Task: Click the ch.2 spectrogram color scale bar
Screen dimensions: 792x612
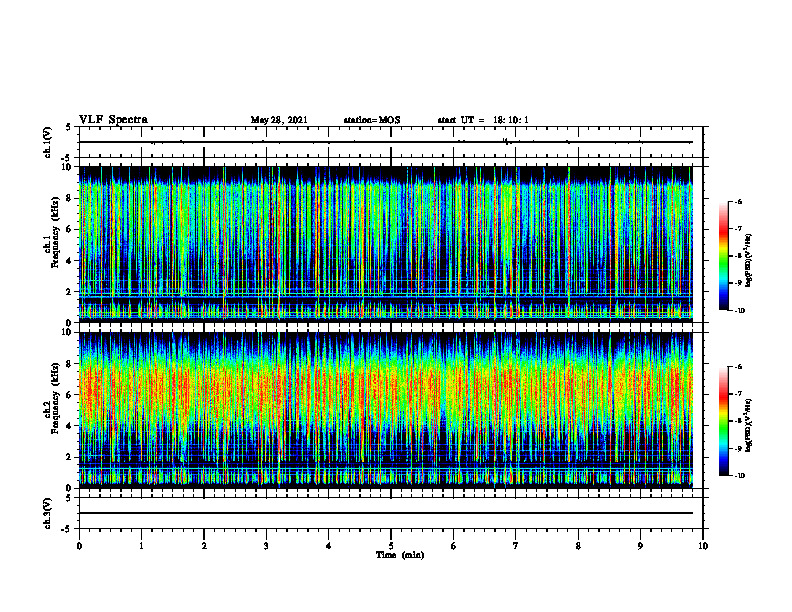Action: coord(723,421)
